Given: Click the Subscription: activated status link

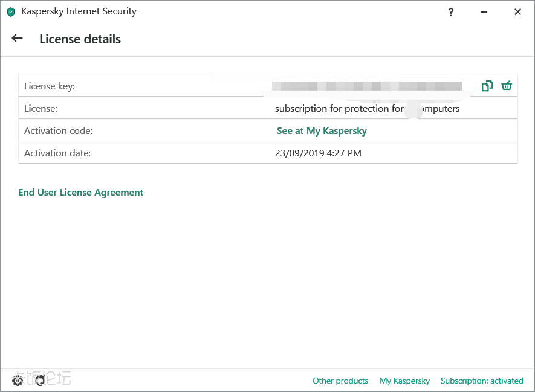Looking at the screenshot, I should [x=482, y=381].
